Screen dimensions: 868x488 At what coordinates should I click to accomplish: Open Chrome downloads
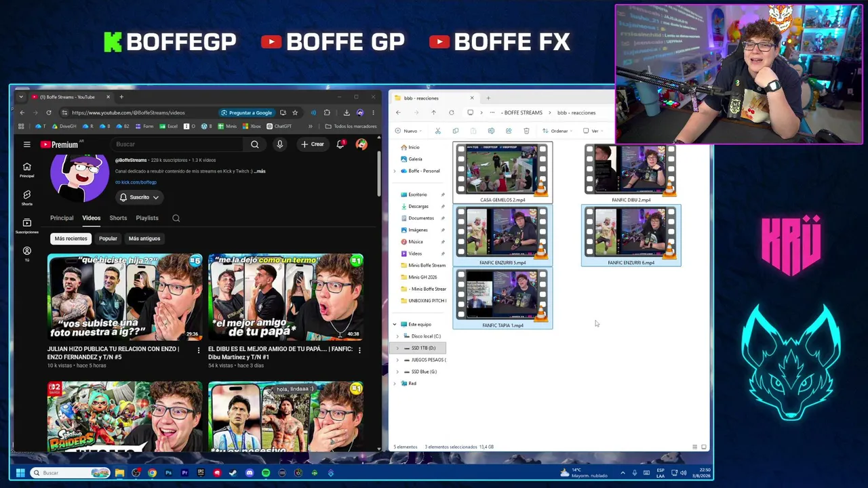coord(347,113)
